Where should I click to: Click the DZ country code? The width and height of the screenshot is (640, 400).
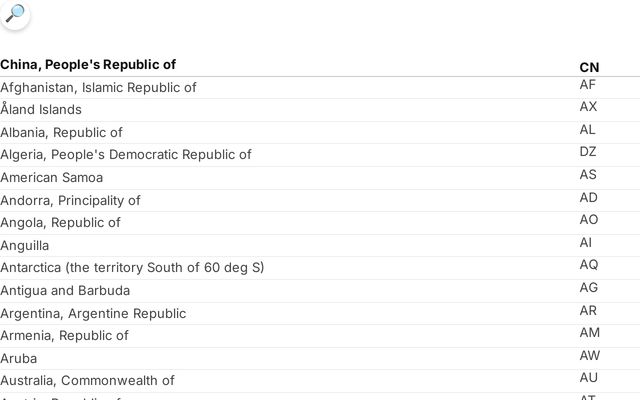[588, 152]
